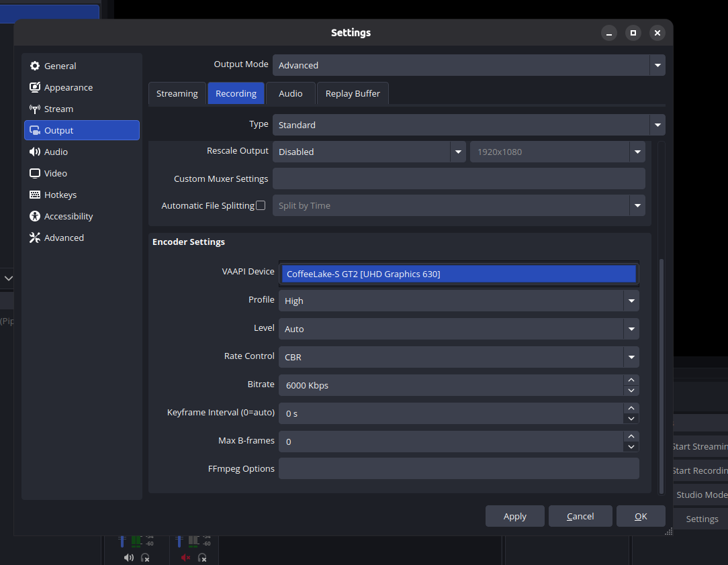Open the Rescale Output dropdown showing Disabled
Screen dimensions: 728x565
click(369, 152)
